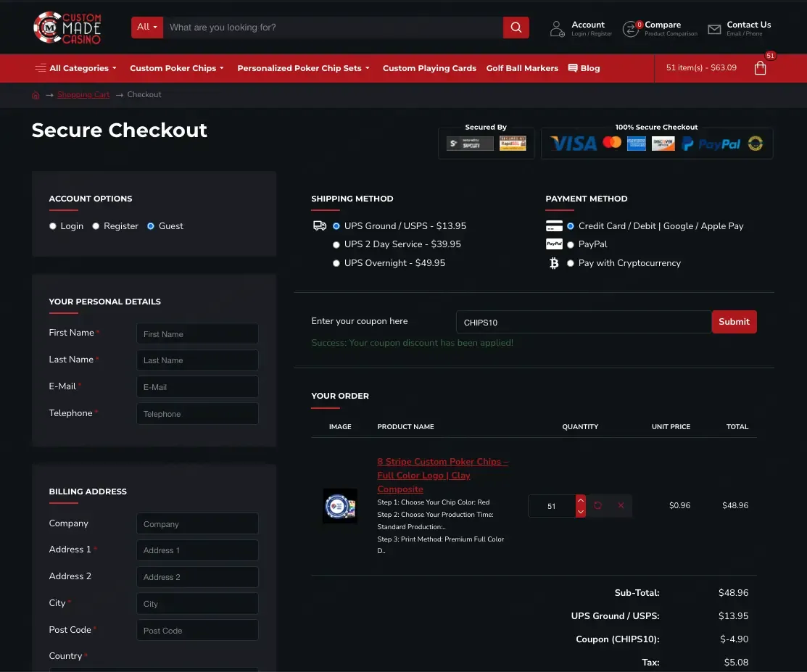
Task: Remove the poker chips item with X
Action: [621, 505]
